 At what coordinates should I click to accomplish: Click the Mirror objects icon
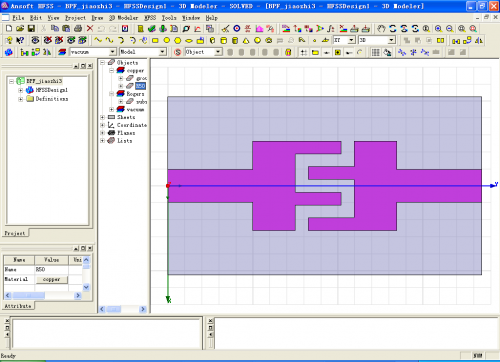(x=479, y=40)
